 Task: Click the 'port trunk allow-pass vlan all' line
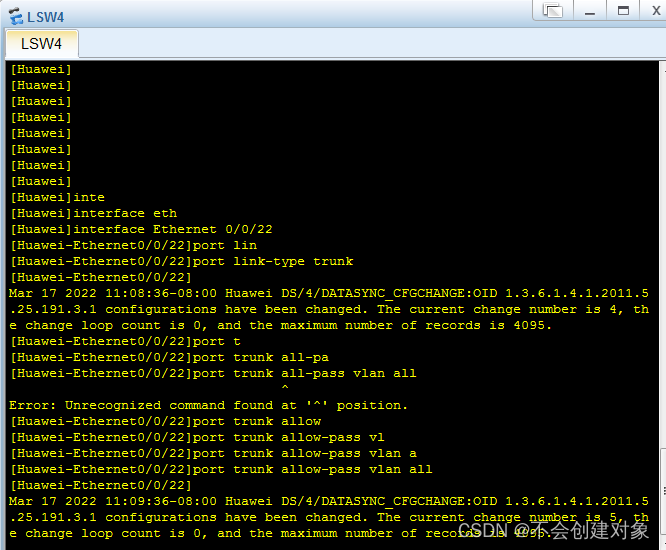tap(221, 469)
